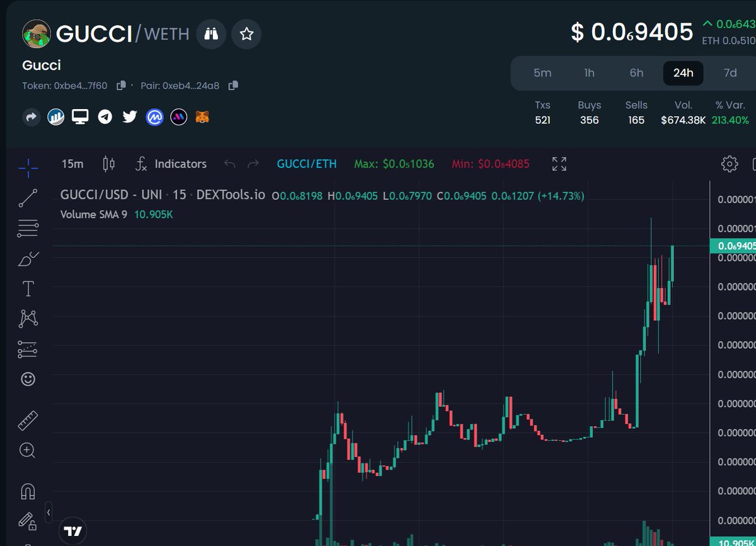756x546 pixels.
Task: Select the trend line drawing tool
Action: 28,197
